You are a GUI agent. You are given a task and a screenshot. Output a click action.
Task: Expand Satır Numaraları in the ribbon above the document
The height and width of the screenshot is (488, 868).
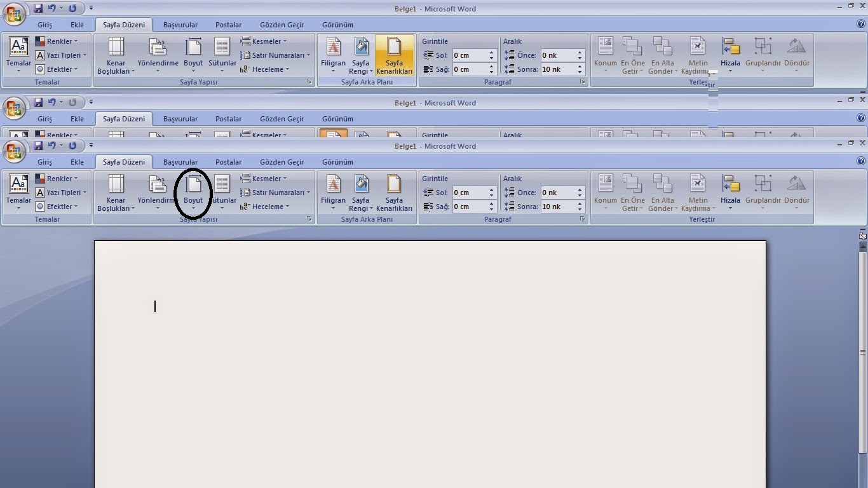(x=275, y=193)
